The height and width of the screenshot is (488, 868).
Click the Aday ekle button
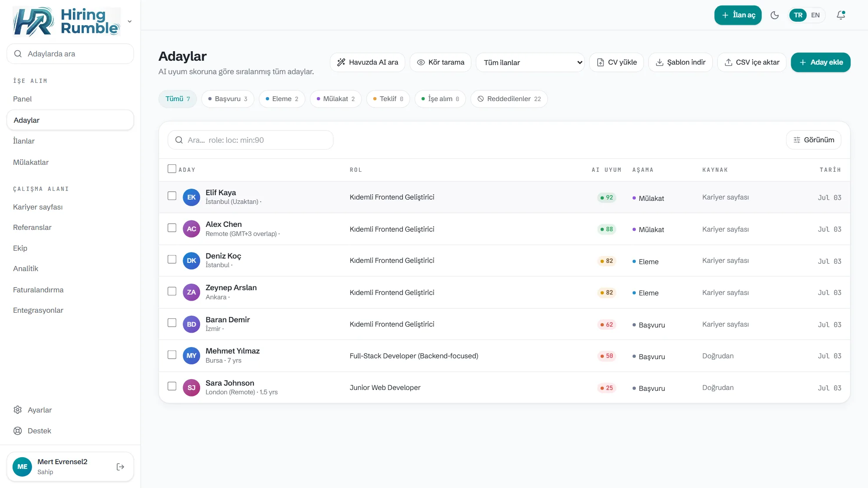[x=821, y=62]
